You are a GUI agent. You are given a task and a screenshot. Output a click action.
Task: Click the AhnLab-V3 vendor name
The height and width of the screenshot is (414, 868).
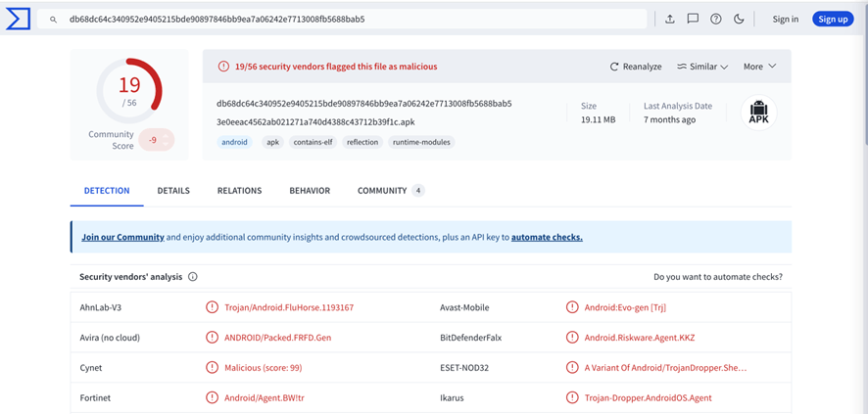[x=100, y=307]
